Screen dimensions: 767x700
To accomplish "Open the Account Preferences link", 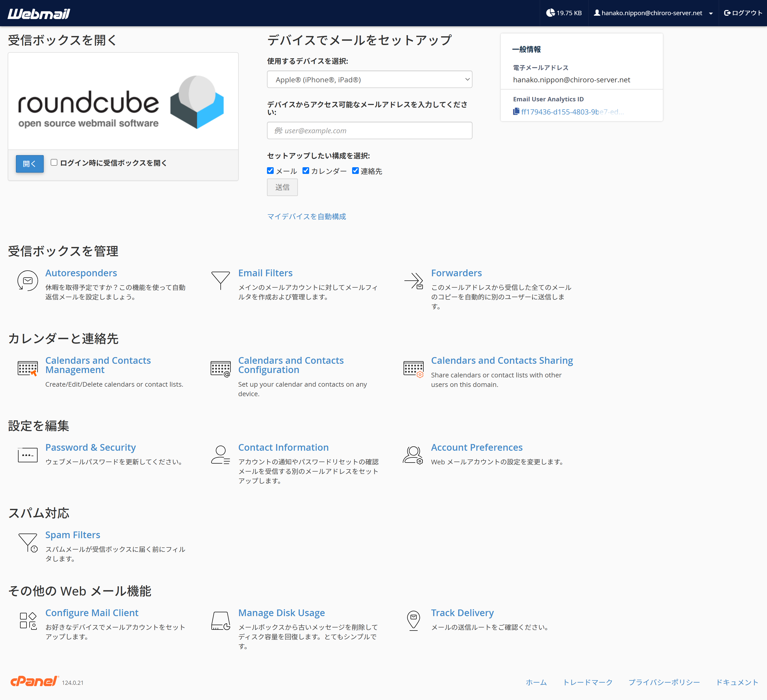I will coord(477,447).
